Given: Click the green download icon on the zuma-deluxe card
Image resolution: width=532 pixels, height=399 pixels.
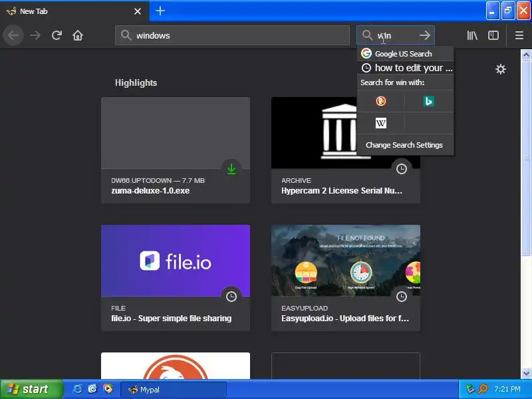Looking at the screenshot, I should point(231,169).
